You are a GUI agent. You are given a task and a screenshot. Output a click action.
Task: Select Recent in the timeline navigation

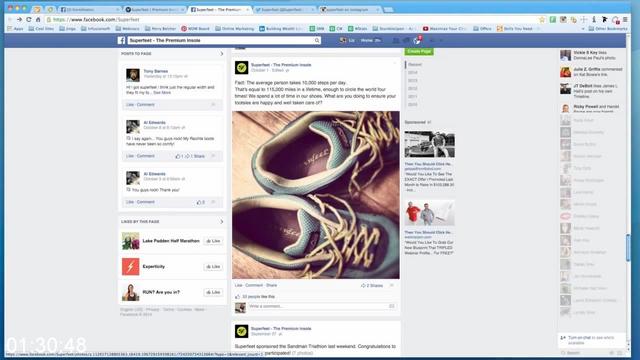tap(415, 64)
